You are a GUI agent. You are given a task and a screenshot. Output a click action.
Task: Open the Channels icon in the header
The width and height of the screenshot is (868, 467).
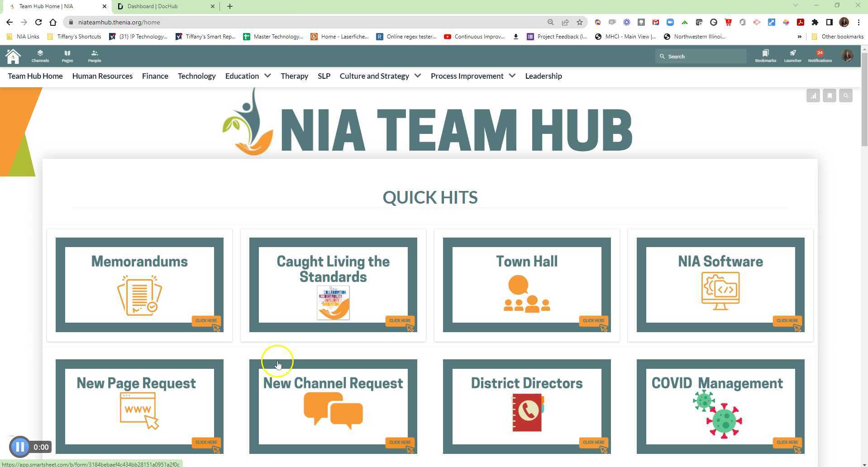[x=40, y=56]
